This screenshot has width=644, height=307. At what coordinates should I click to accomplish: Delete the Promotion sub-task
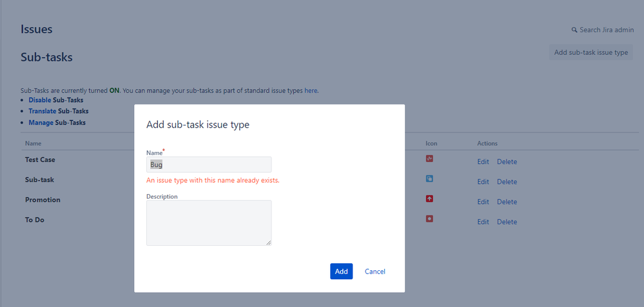507,202
